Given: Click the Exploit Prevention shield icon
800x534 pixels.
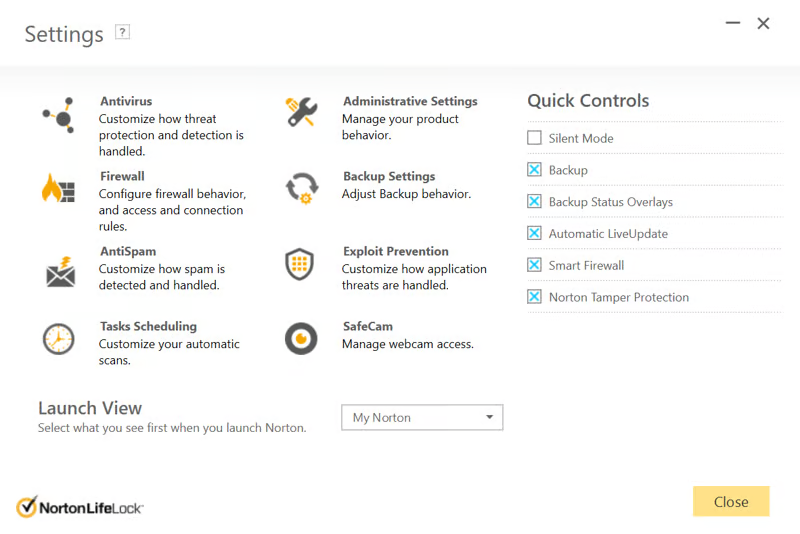Looking at the screenshot, I should point(300,264).
